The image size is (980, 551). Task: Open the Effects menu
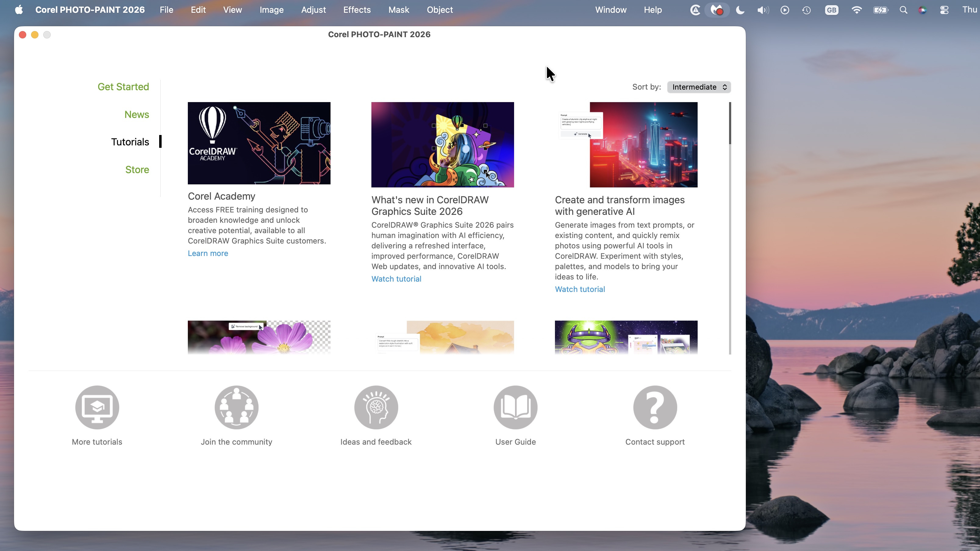pyautogui.click(x=356, y=10)
